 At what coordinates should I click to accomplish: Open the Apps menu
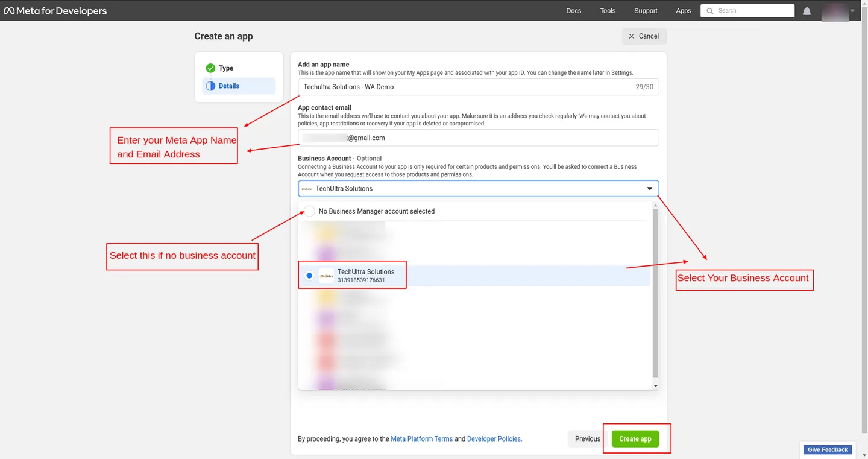684,11
